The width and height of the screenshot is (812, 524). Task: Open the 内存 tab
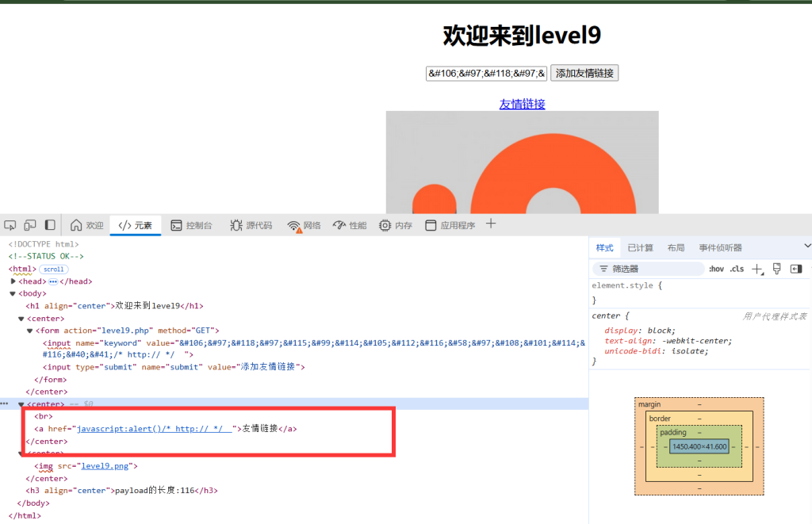(x=396, y=225)
